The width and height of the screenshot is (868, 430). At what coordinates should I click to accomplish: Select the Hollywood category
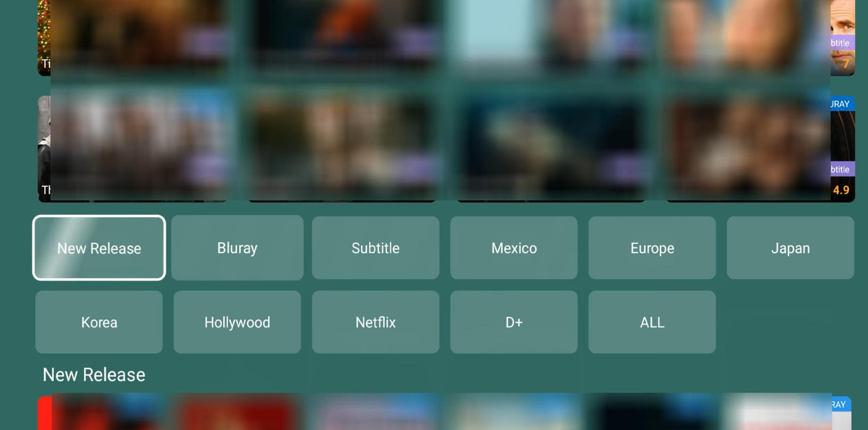pyautogui.click(x=237, y=322)
